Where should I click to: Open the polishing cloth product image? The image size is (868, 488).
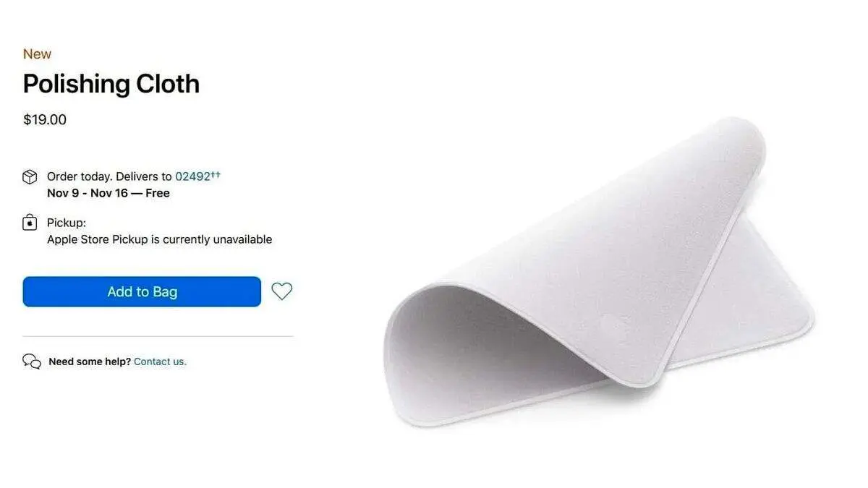coord(599,273)
